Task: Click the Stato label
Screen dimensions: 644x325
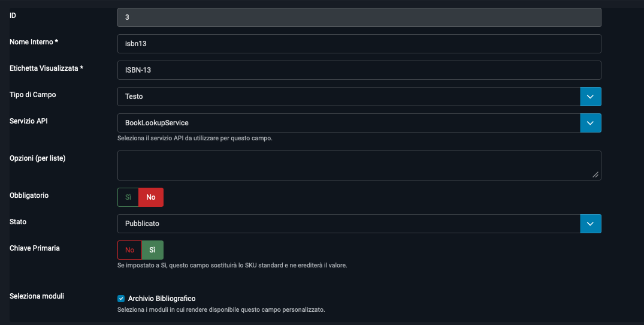Action: pyautogui.click(x=18, y=221)
